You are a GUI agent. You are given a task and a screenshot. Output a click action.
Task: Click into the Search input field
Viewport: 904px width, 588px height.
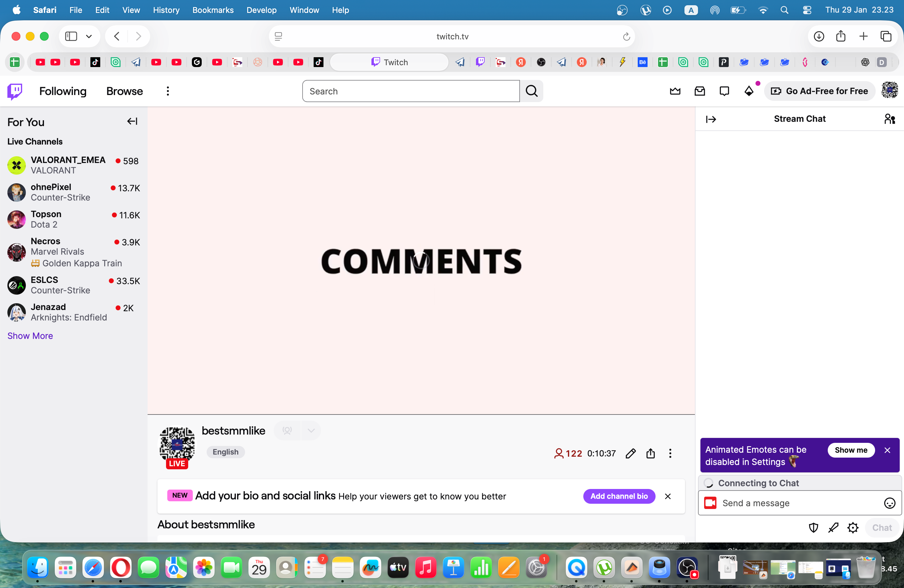pos(410,91)
